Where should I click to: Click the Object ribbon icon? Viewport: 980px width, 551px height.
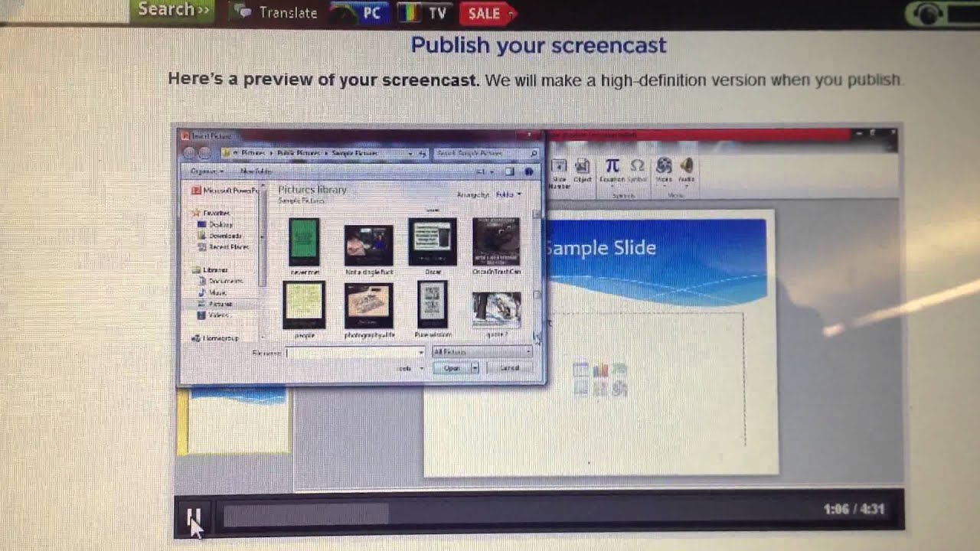coord(583,171)
